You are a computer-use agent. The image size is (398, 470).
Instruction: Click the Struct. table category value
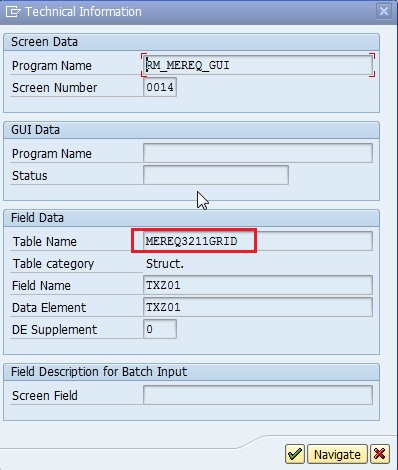coord(165,264)
